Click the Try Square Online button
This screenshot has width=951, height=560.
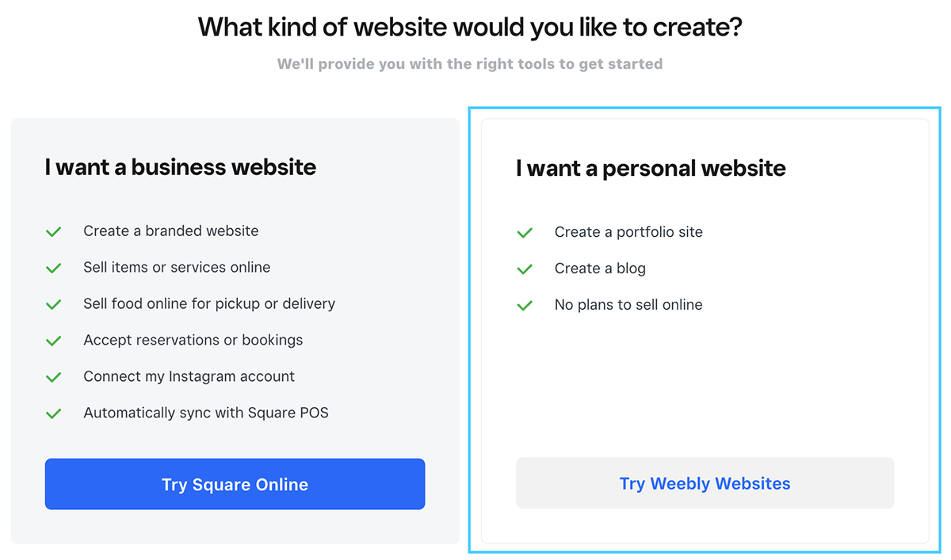pos(235,484)
